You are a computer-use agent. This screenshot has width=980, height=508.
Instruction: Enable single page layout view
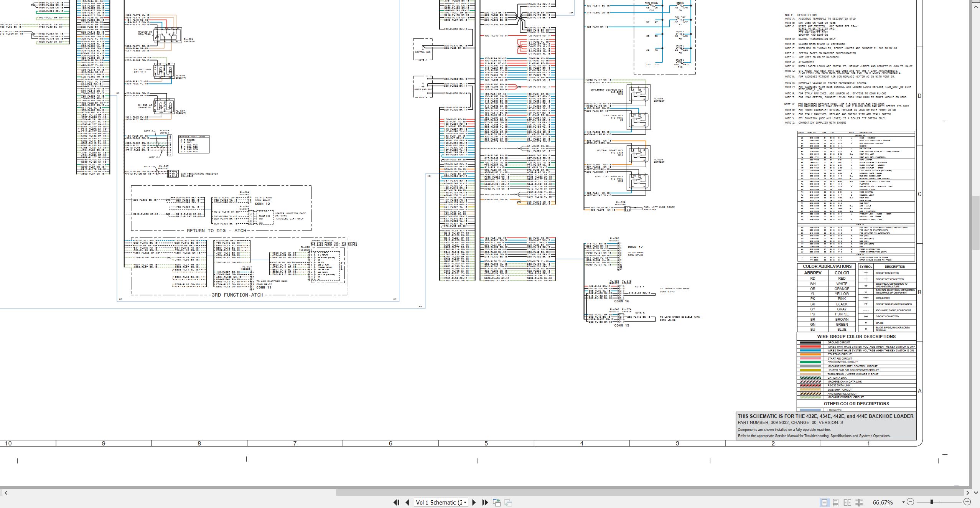click(x=824, y=502)
